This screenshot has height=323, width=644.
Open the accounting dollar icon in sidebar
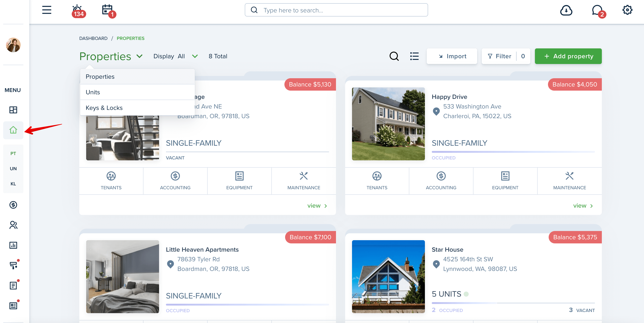click(x=13, y=205)
